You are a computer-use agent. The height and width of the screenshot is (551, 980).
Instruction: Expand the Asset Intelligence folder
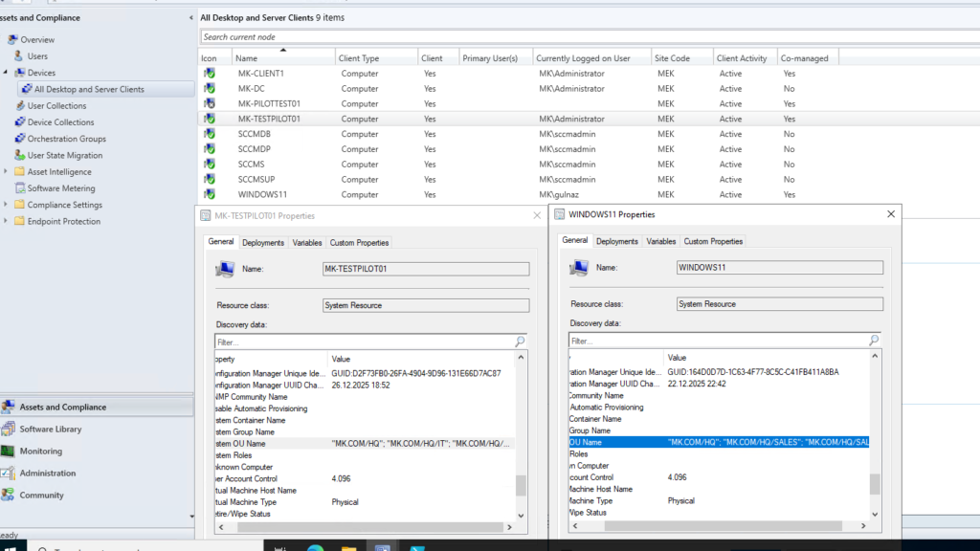6,172
